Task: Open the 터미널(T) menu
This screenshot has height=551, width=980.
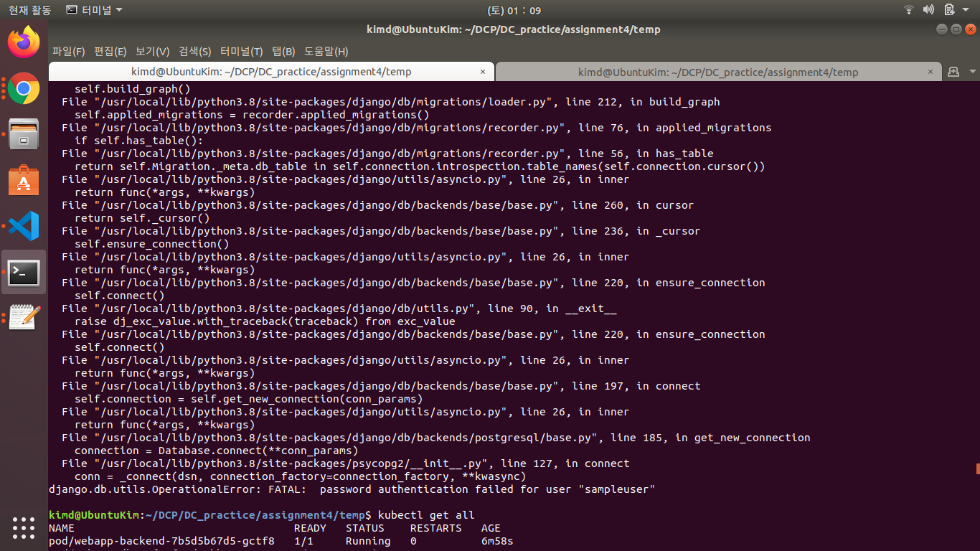Action: pos(241,52)
